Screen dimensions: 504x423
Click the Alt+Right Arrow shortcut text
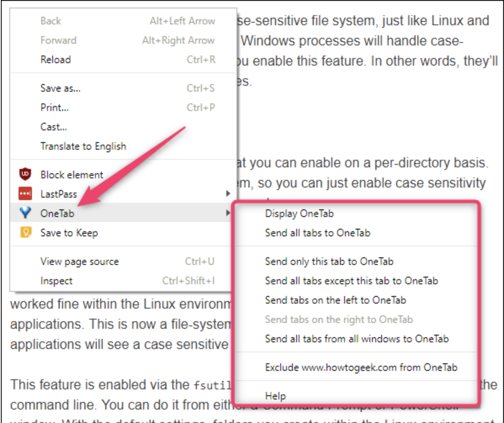(x=178, y=40)
